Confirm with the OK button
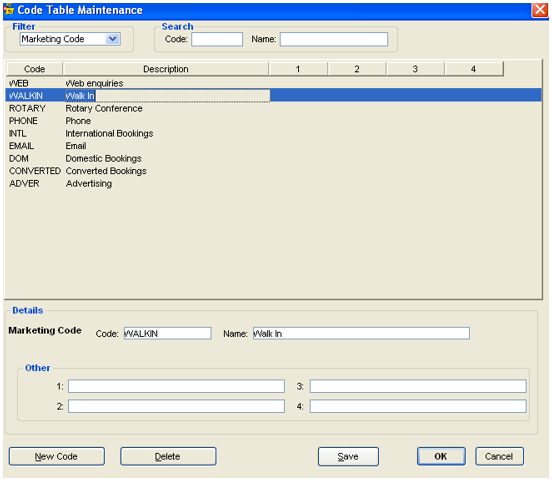 pyautogui.click(x=441, y=457)
